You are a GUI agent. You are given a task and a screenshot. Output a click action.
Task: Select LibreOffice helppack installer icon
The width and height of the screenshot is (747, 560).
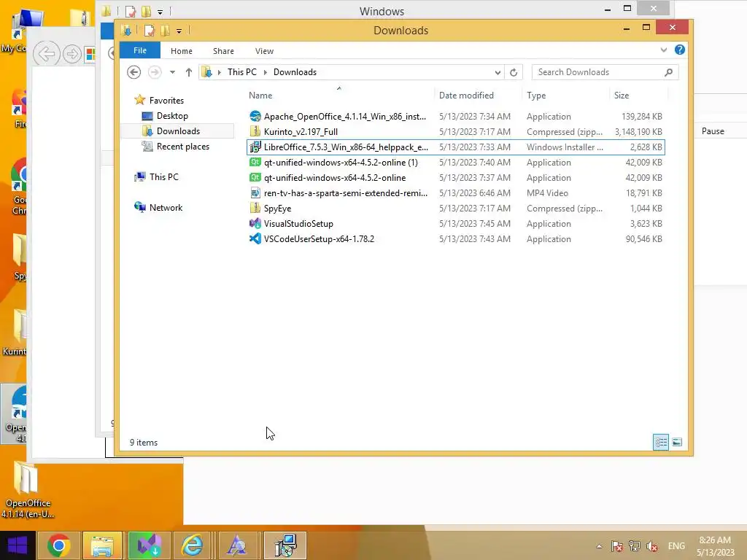click(x=255, y=147)
